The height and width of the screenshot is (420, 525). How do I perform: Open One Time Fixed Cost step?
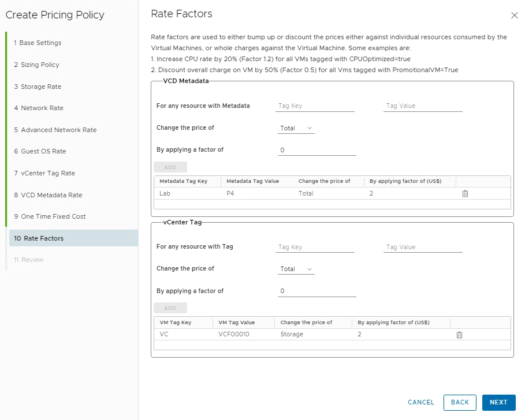tap(53, 216)
